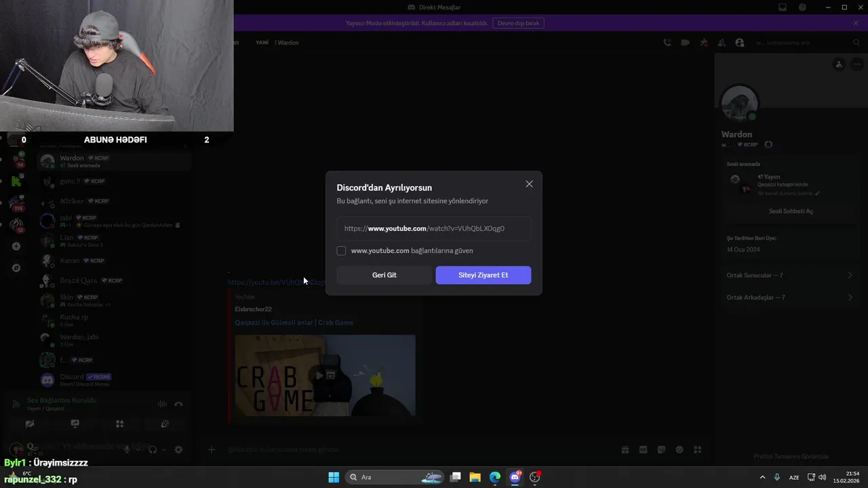868x488 pixels.
Task: Open the Wardon direct message
Action: pyautogui.click(x=115, y=161)
